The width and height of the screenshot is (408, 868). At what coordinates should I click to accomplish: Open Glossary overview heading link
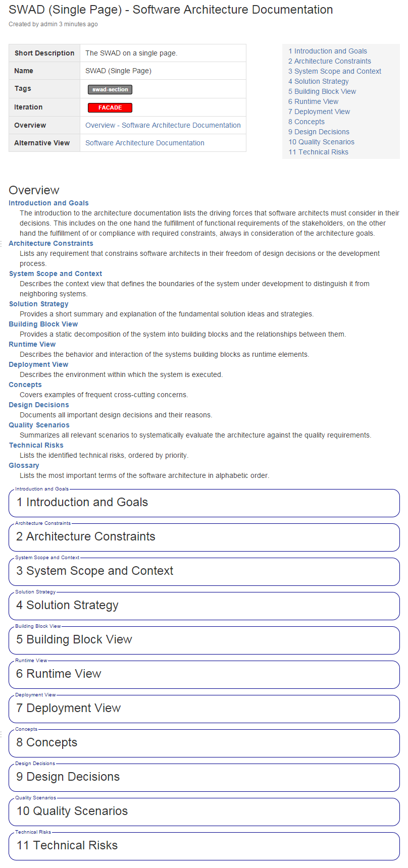[x=24, y=465]
